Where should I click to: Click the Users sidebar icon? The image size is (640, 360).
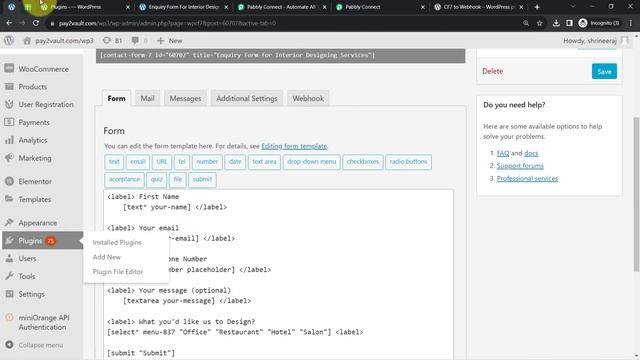click(x=9, y=258)
